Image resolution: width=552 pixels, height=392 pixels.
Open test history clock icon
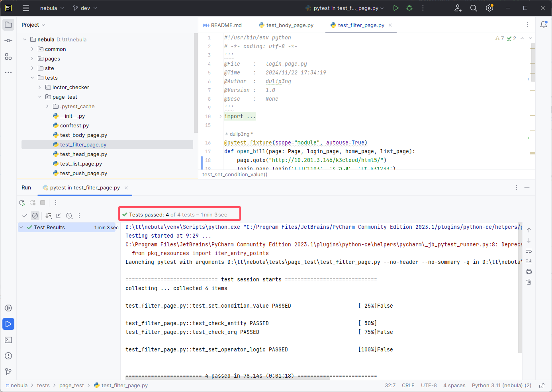69,216
